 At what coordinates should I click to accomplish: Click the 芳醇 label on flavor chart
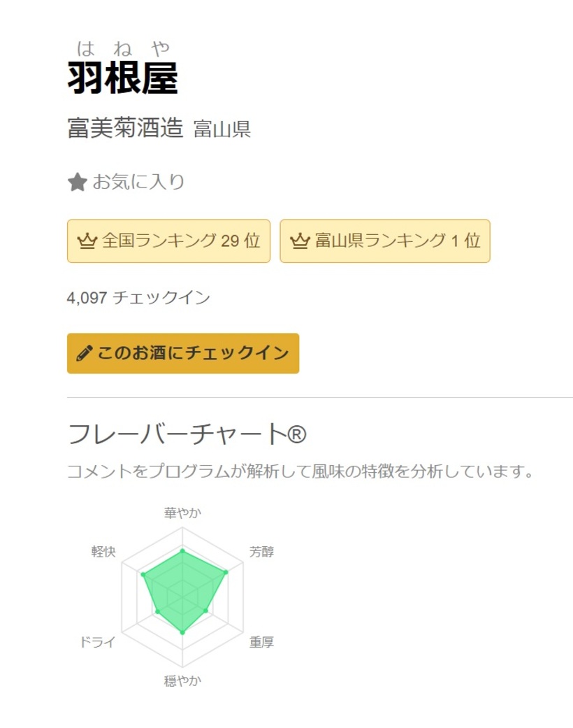tap(261, 552)
